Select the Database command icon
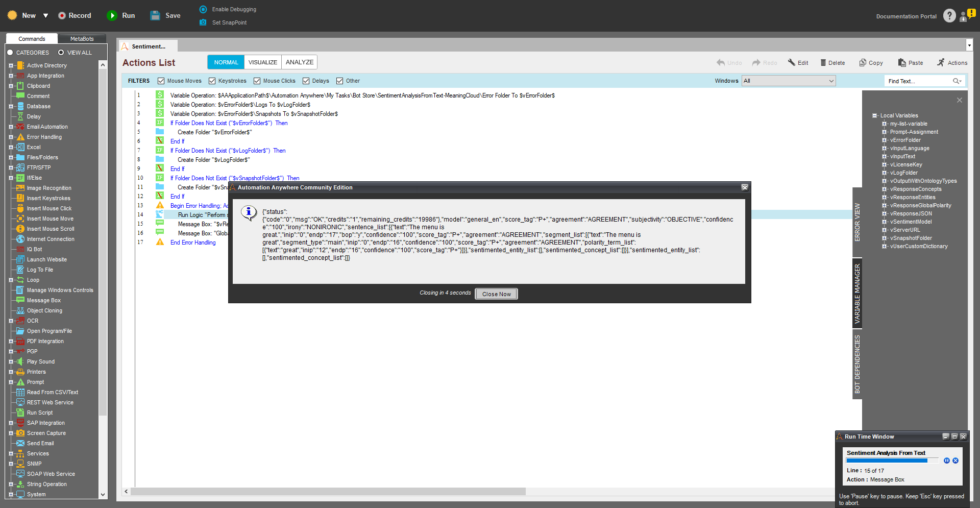This screenshot has width=980, height=508. point(20,106)
